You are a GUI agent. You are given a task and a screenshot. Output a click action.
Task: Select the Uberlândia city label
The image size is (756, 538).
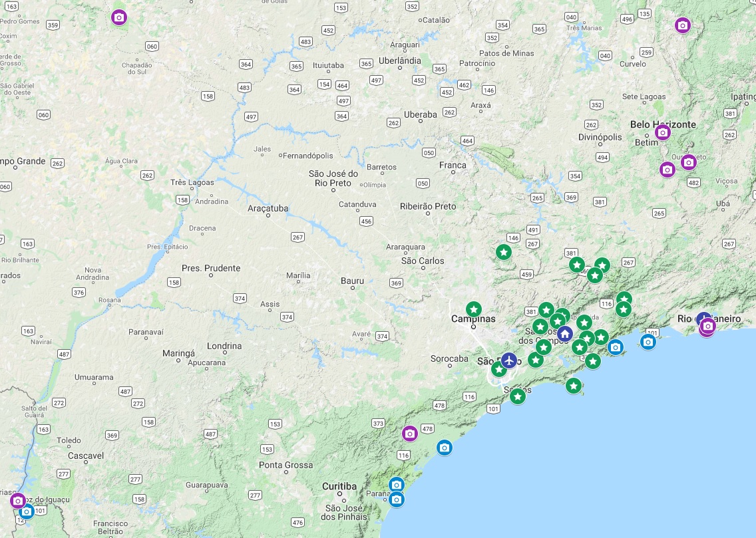(399, 60)
